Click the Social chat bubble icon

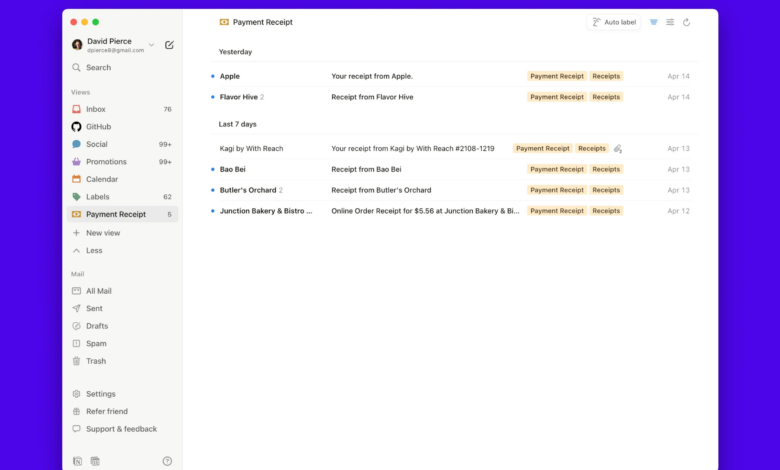click(76, 144)
